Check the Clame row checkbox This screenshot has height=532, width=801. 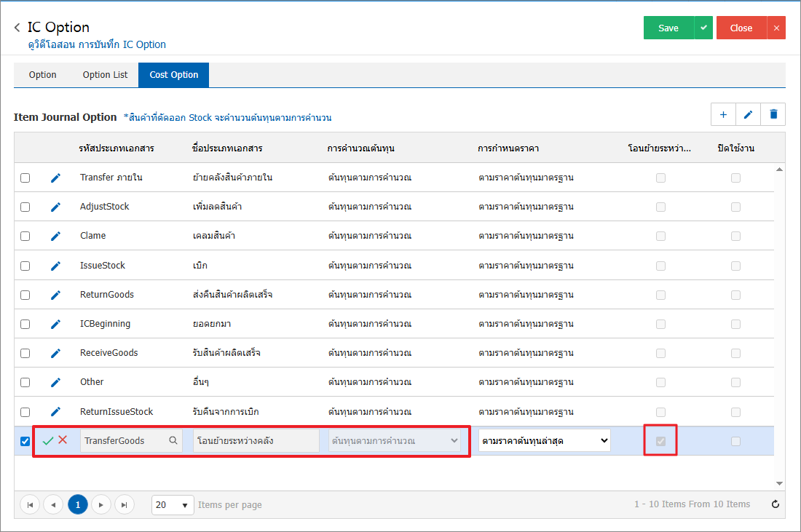click(x=25, y=236)
